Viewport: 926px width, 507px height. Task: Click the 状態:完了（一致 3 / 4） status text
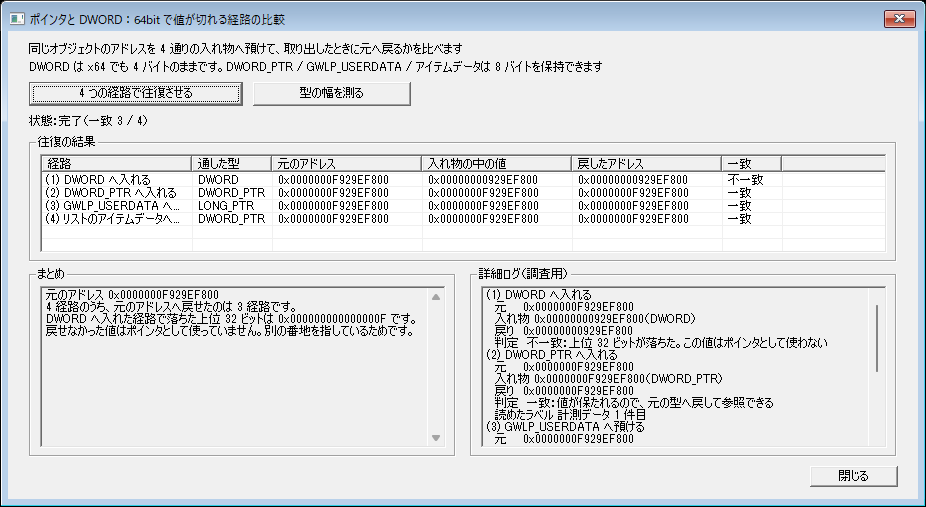(88, 121)
